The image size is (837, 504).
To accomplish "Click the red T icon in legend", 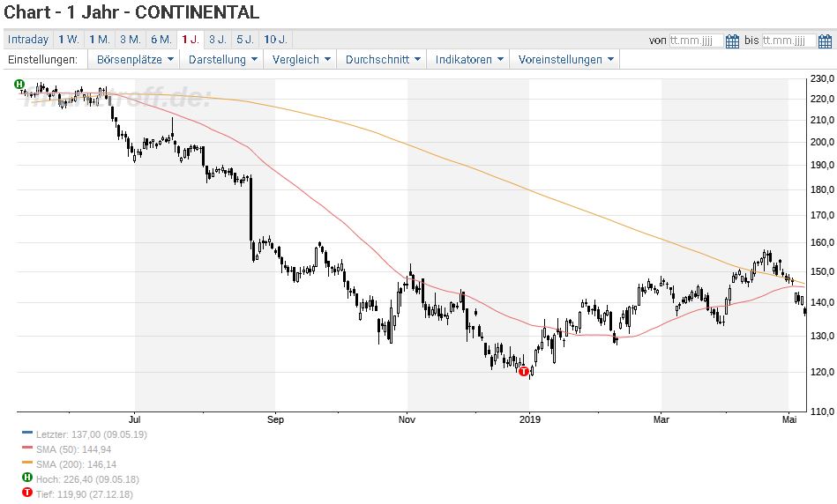I will (x=26, y=493).
